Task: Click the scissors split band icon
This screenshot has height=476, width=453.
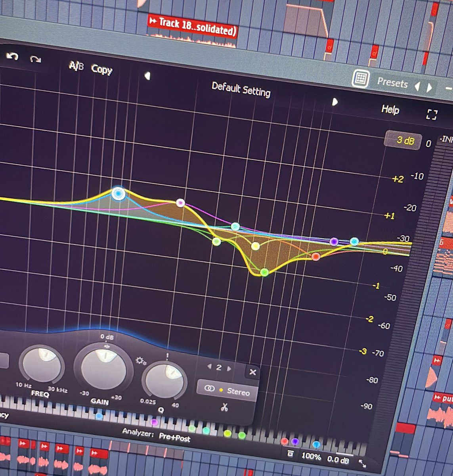Action: (224, 407)
